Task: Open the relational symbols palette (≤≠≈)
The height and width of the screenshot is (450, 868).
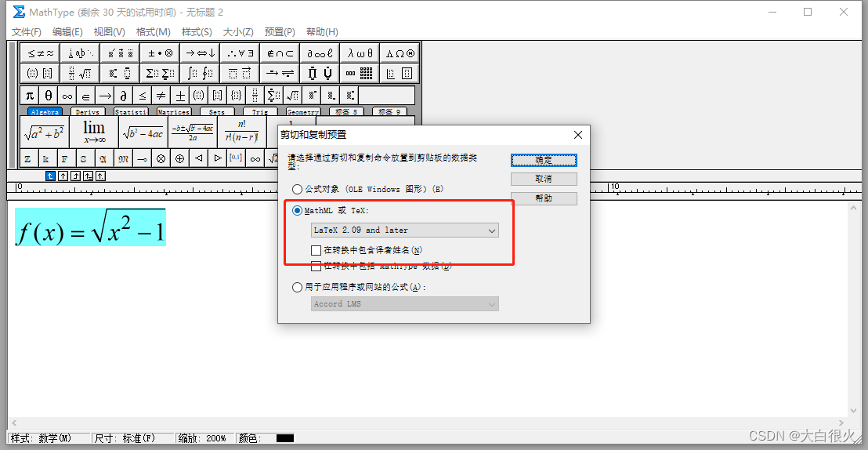Action: point(39,53)
